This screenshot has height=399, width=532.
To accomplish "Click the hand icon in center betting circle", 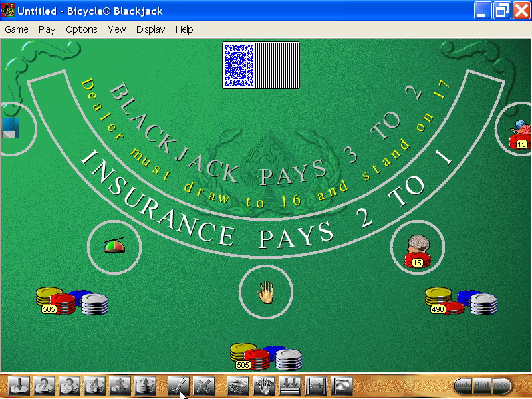I will pos(265,292).
